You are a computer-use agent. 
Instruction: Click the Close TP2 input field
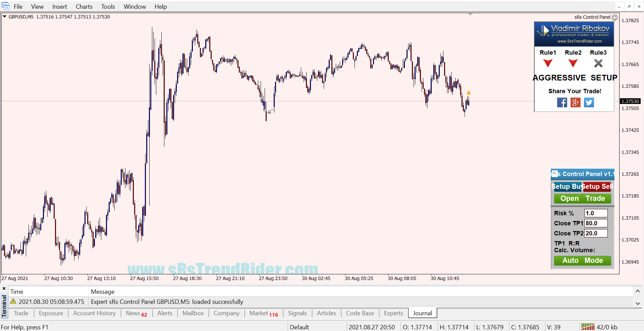pos(596,233)
